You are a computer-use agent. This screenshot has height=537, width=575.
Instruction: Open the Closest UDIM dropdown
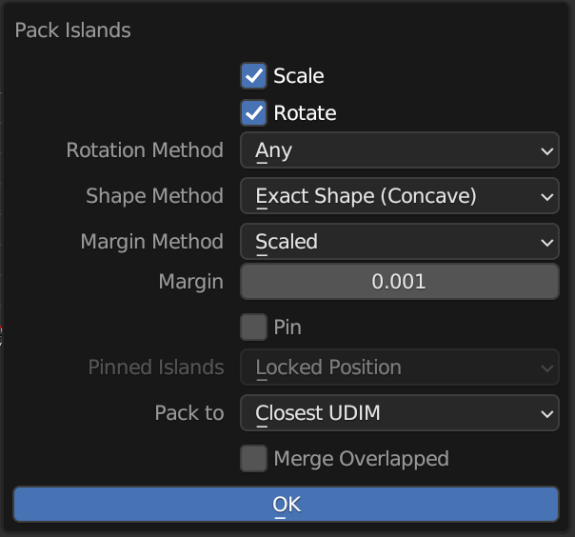[x=400, y=413]
